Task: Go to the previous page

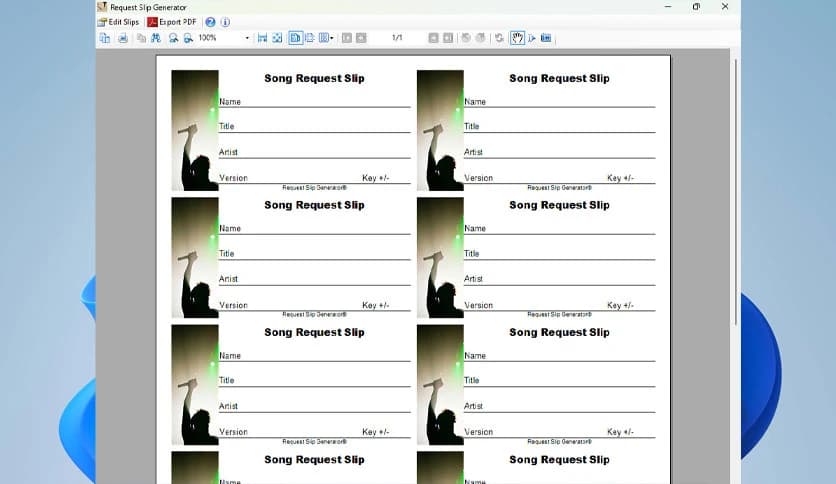Action: pyautogui.click(x=361, y=38)
